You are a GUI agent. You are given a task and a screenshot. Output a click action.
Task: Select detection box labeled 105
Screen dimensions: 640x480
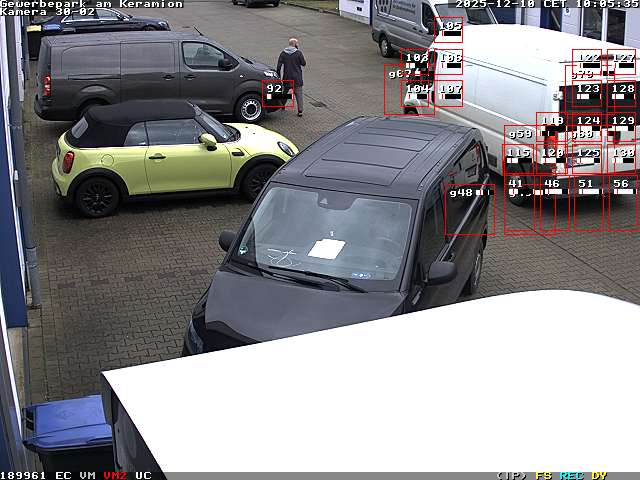449,30
